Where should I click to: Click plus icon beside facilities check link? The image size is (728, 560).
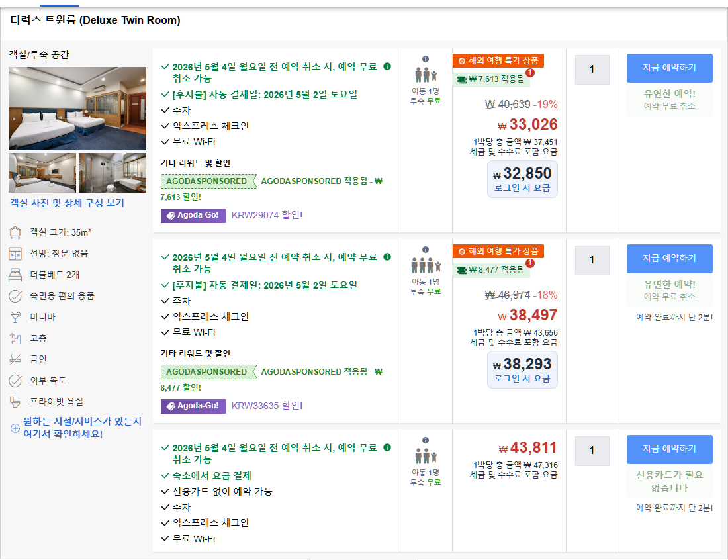tap(15, 428)
